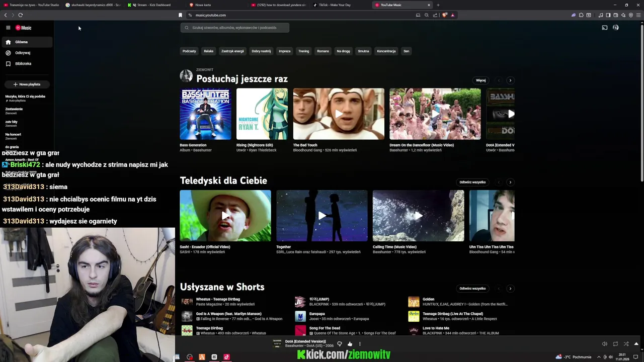Play 'Song For The Dead'
This screenshot has width=644, height=362.
[300, 330]
